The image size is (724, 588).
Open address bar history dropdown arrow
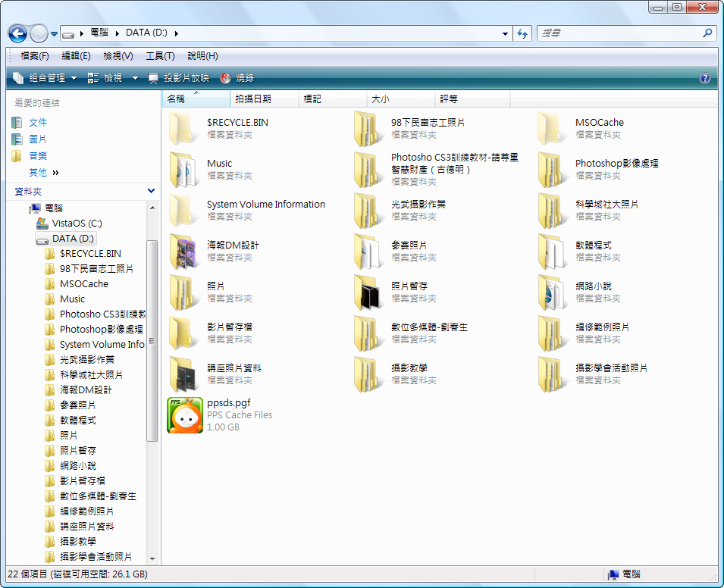pos(506,33)
